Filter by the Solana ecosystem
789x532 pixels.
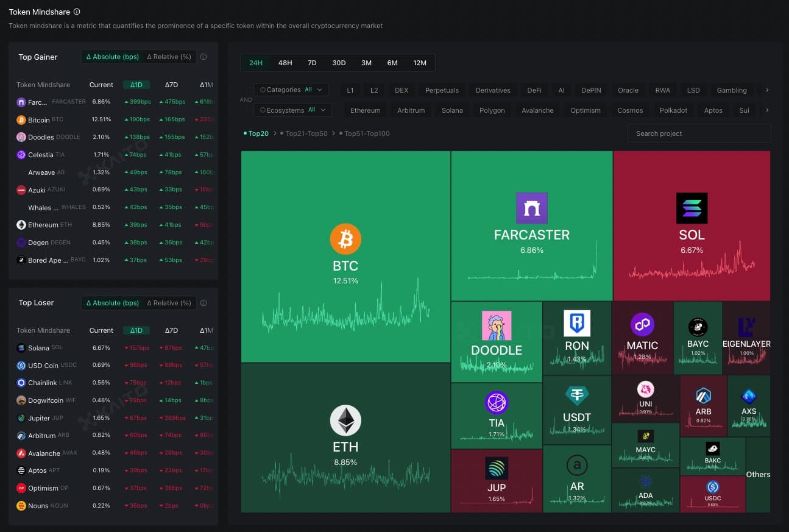pyautogui.click(x=452, y=110)
